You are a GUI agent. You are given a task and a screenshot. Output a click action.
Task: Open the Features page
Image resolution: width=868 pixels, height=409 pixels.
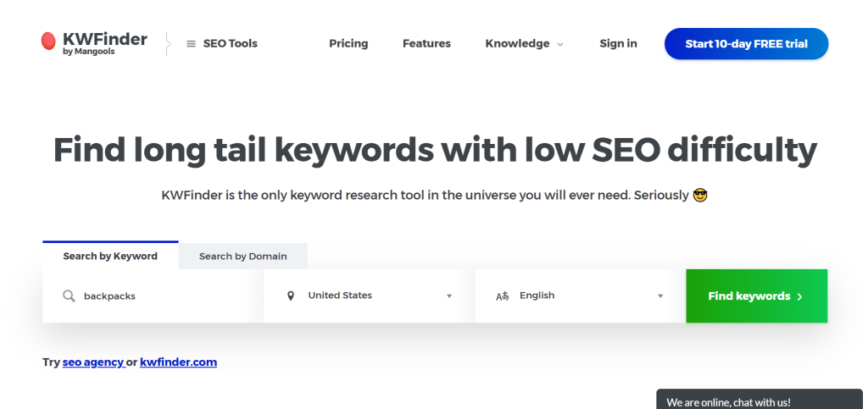[x=426, y=43]
